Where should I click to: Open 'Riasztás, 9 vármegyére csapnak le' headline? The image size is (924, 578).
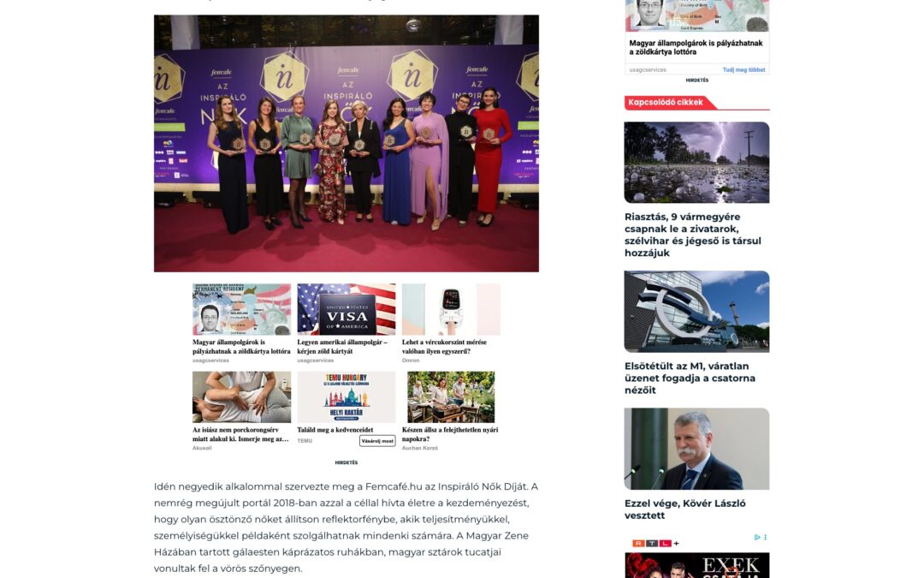(693, 235)
